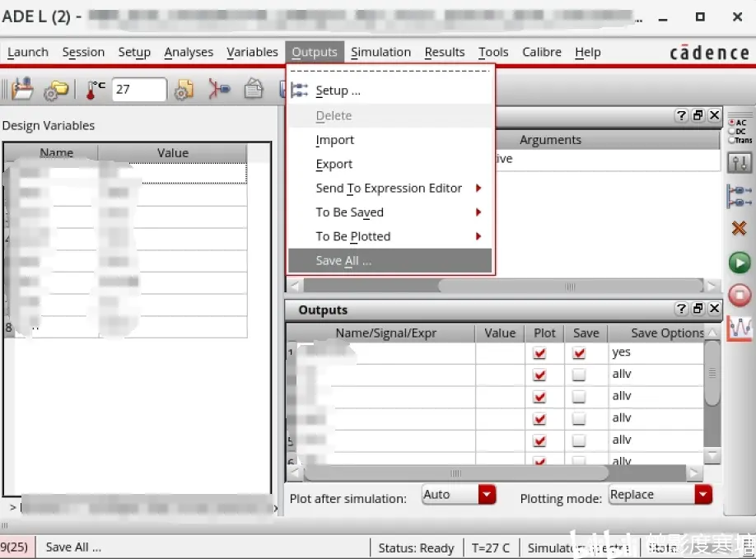The image size is (756, 559).
Task: Click the Outputs table scroll-up arrow
Action: click(x=712, y=333)
